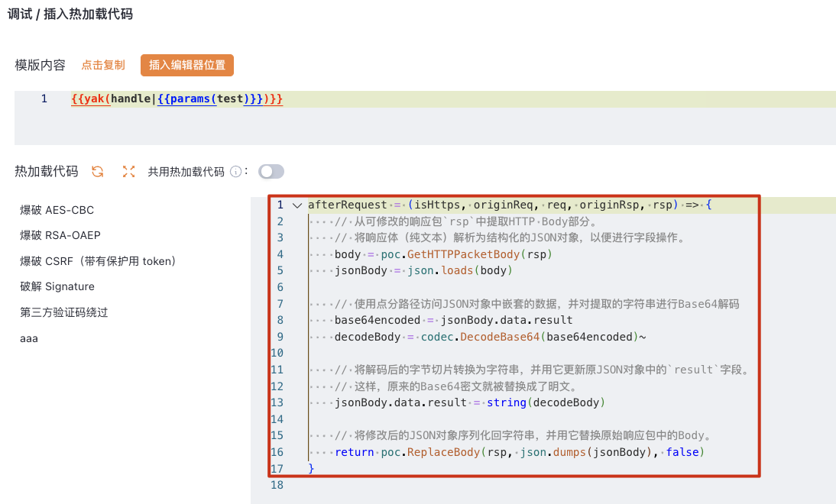Click the expand fullscreen editor icon

128,172
